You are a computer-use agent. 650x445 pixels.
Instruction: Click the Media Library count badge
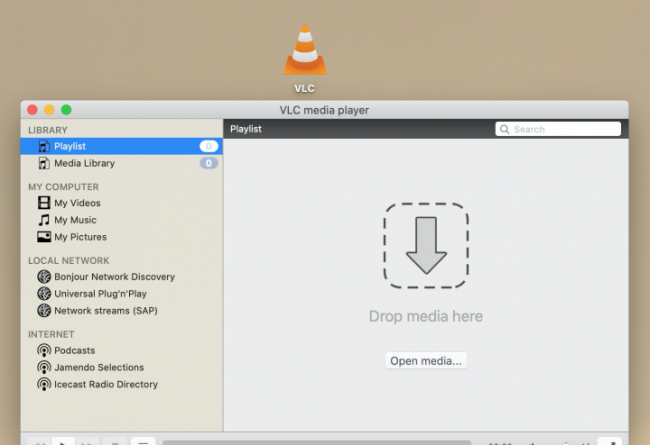pyautogui.click(x=209, y=163)
